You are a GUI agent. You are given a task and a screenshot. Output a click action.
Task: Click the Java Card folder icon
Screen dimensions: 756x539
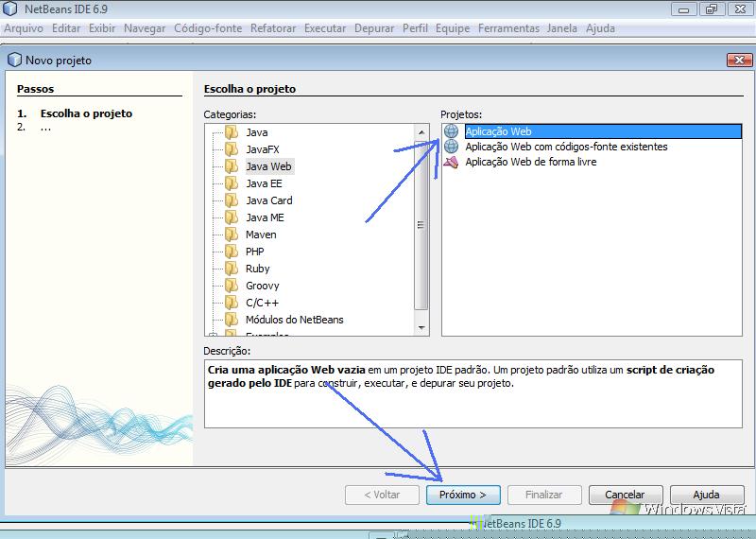[232, 200]
